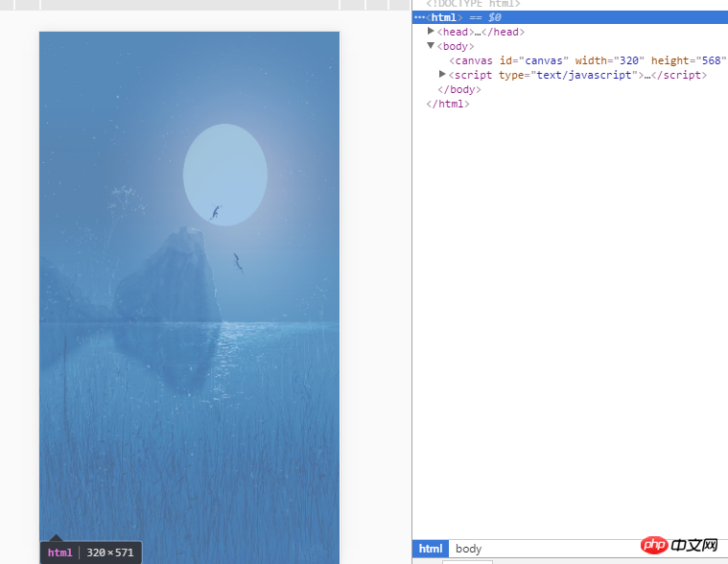Screen dimensions: 728x564
Task: Expand the head element node
Action: click(431, 31)
